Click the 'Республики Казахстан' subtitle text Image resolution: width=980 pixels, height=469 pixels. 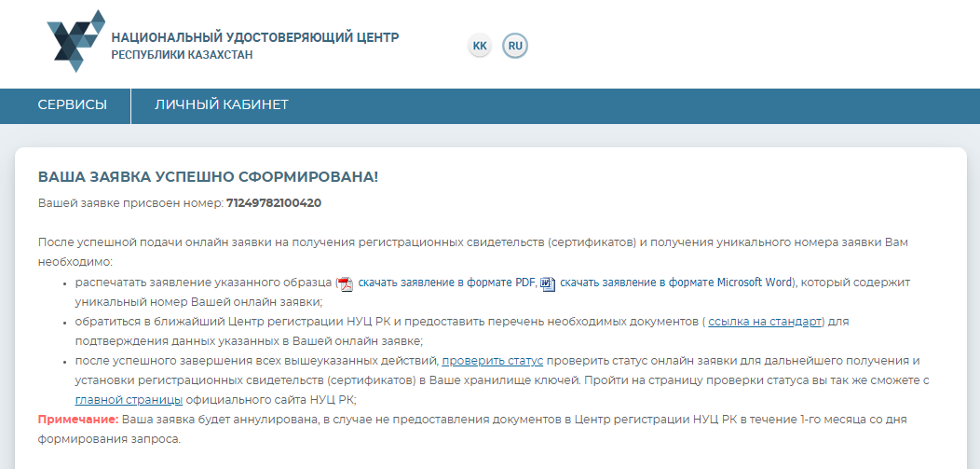pos(182,56)
